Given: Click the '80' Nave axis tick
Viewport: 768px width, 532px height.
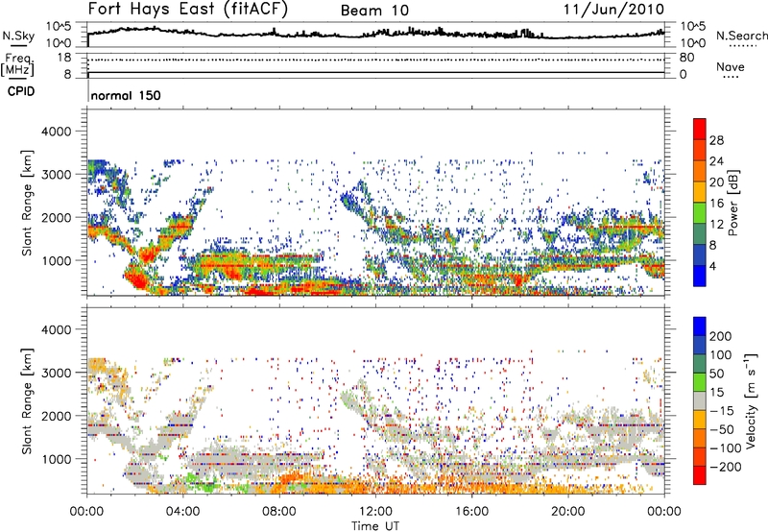Looking at the screenshot, I should click(686, 58).
